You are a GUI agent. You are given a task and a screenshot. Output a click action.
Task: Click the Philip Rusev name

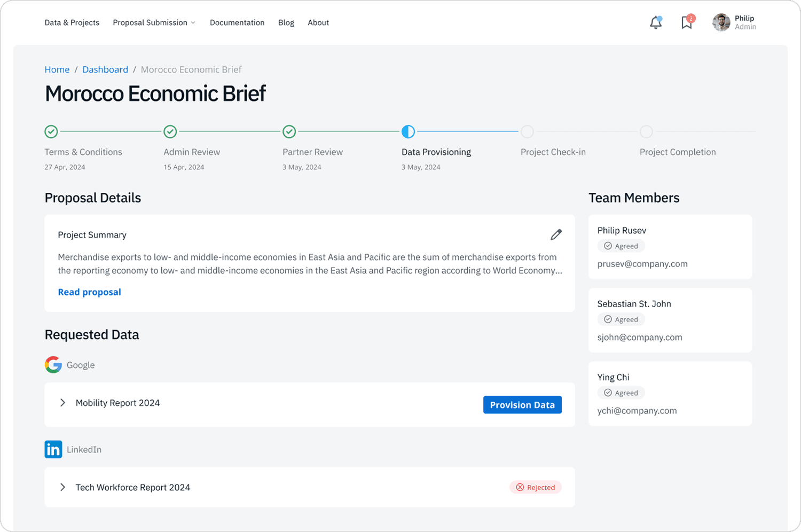pyautogui.click(x=622, y=230)
